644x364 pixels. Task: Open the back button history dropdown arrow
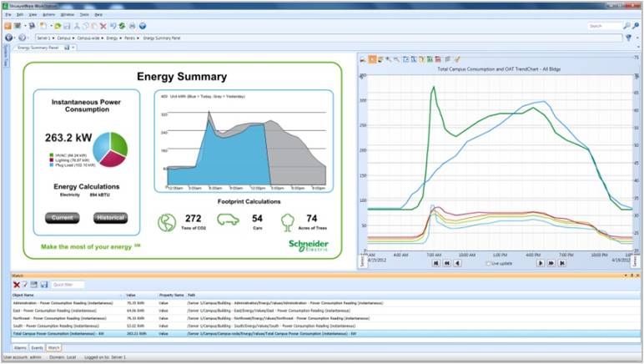[14, 38]
